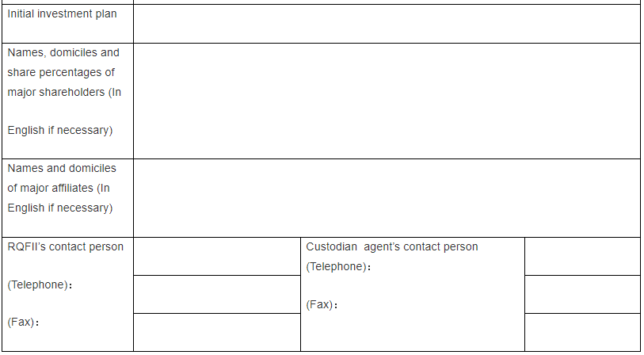The image size is (644, 355).
Task: Click the Custodian (Telephone) label text
Action: click(x=338, y=267)
